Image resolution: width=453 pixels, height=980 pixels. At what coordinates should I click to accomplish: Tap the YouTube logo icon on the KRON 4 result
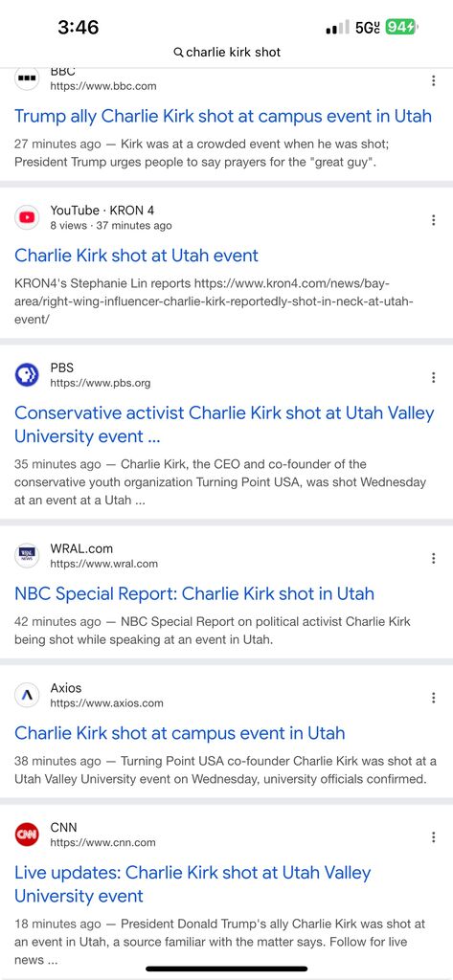pyautogui.click(x=27, y=217)
